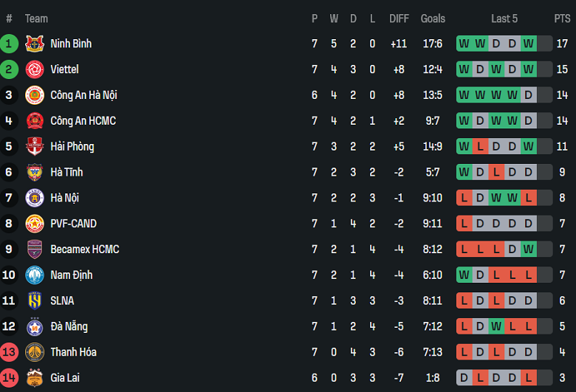Click the Công An Hà Nội crest

(x=35, y=95)
